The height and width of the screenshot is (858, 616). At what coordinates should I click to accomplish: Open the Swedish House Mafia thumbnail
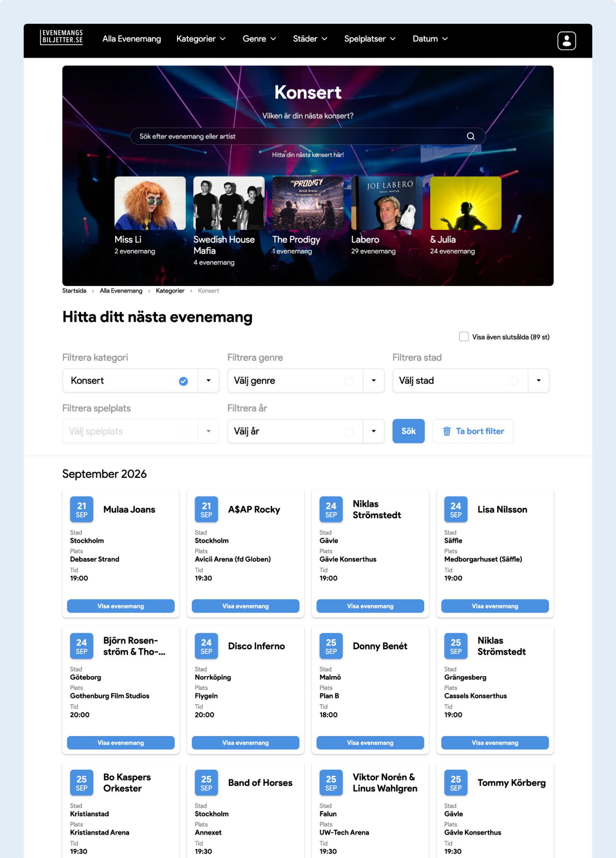coord(229,203)
